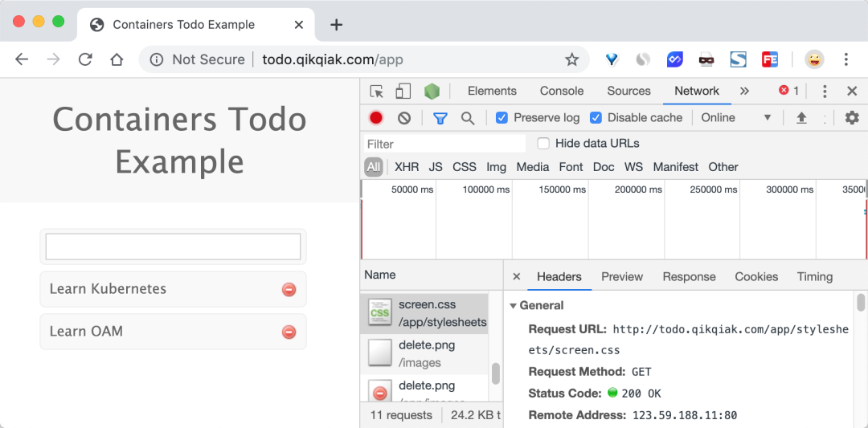Disable the Preserve log checkbox
Screen dimensions: 868x428
click(502, 118)
